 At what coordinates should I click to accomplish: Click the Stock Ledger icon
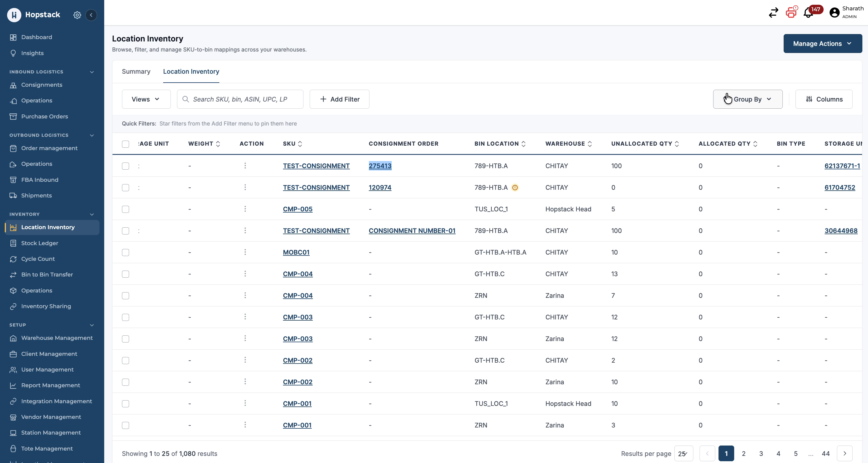13,243
